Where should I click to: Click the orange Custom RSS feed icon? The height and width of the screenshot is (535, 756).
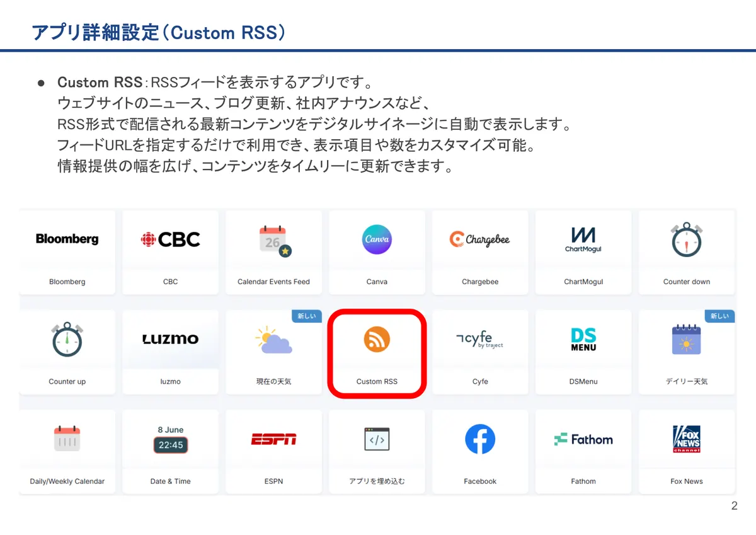377,339
